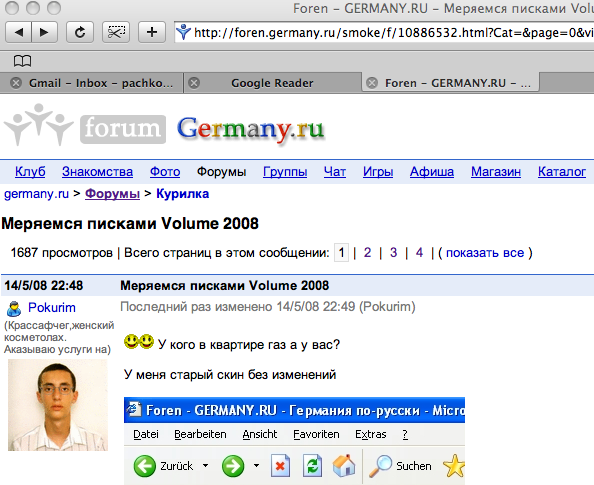This screenshot has width=594, height=485.
Task: Open the Pokurim profile name link
Action: click(52, 308)
